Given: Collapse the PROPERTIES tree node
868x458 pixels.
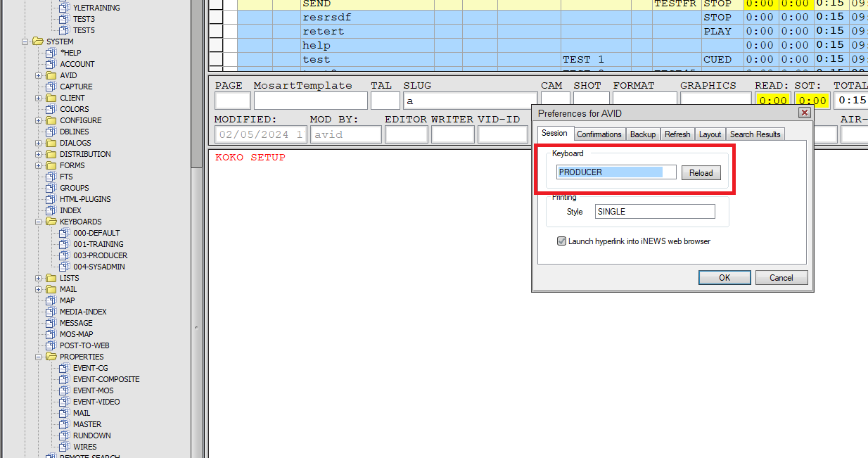Looking at the screenshot, I should point(39,357).
